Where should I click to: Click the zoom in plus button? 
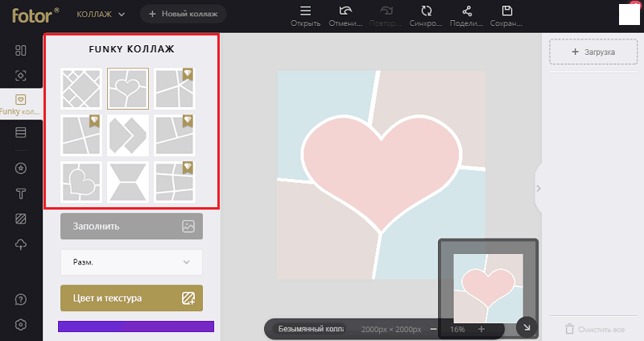[481, 330]
